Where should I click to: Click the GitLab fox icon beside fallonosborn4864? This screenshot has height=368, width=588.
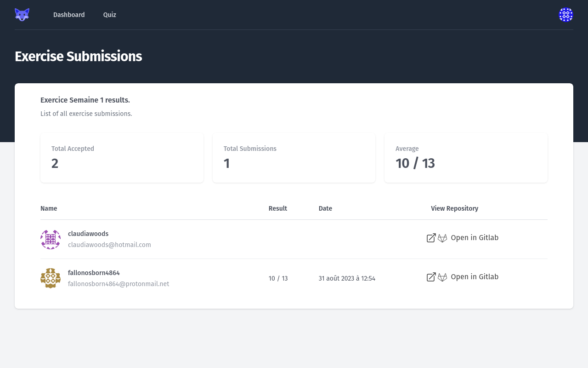coord(442,277)
